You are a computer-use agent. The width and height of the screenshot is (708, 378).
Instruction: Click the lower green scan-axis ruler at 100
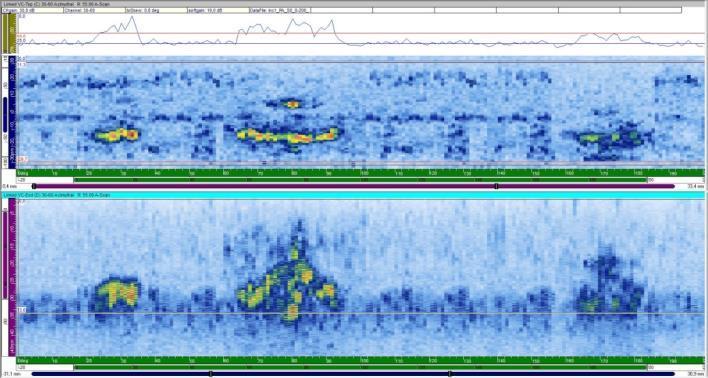(364, 360)
